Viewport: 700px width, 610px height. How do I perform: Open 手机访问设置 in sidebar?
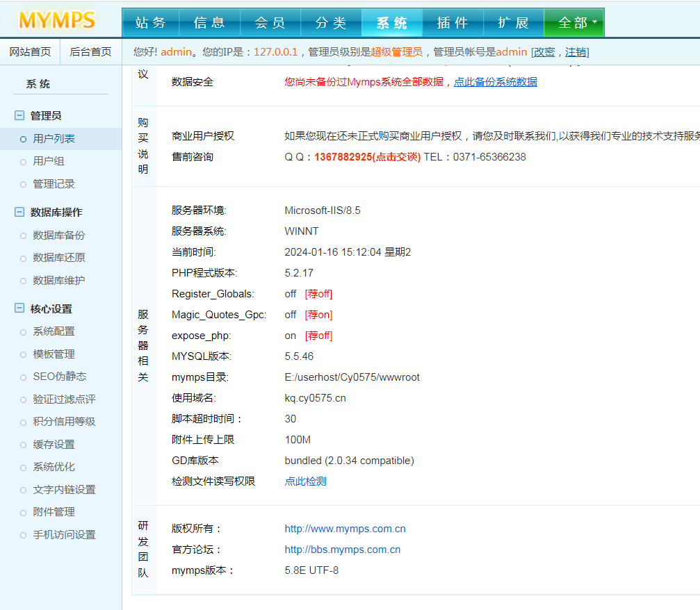point(64,534)
